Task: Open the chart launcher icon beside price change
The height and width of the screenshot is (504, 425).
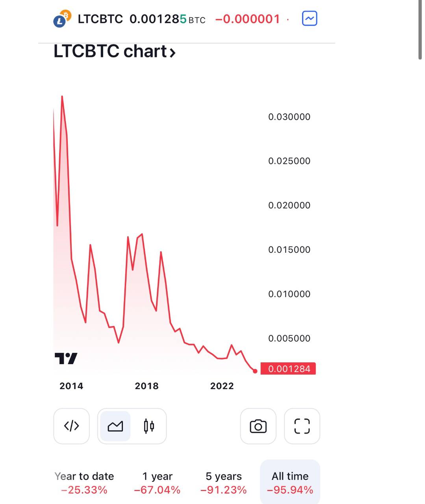Action: point(310,19)
